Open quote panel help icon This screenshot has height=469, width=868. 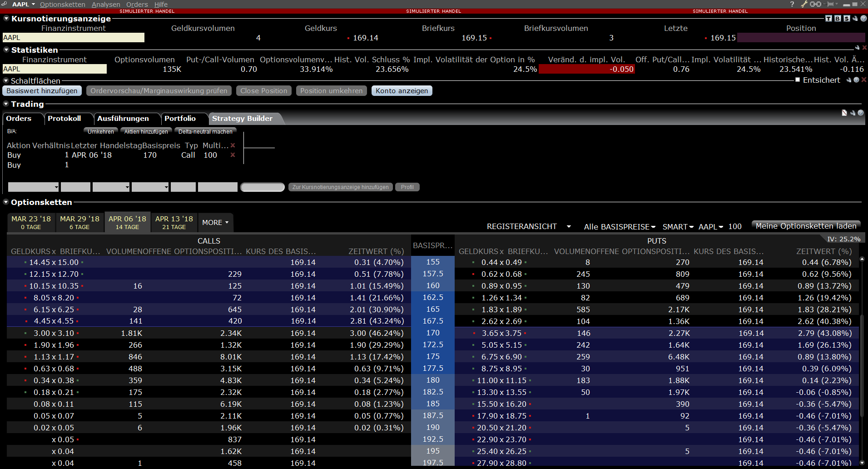click(863, 19)
